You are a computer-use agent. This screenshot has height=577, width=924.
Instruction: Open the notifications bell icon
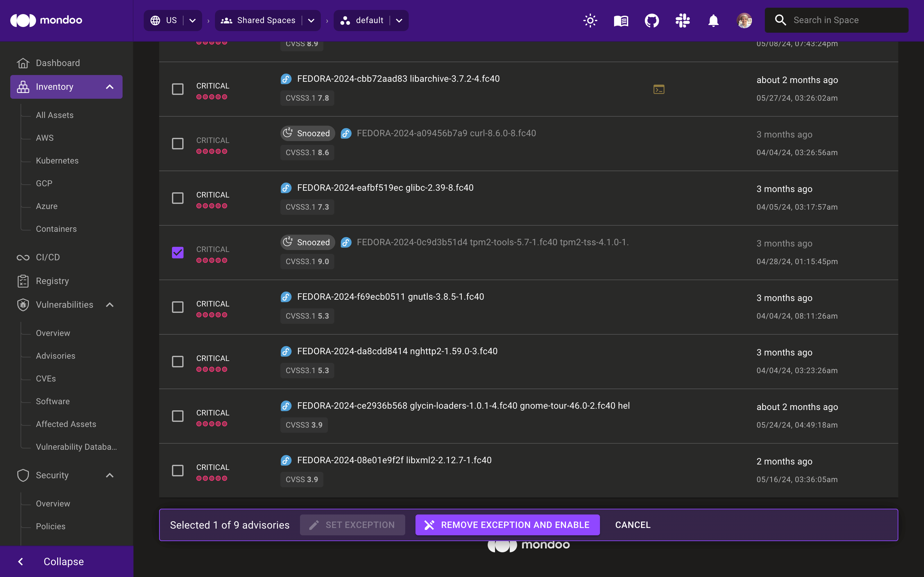pyautogui.click(x=714, y=20)
